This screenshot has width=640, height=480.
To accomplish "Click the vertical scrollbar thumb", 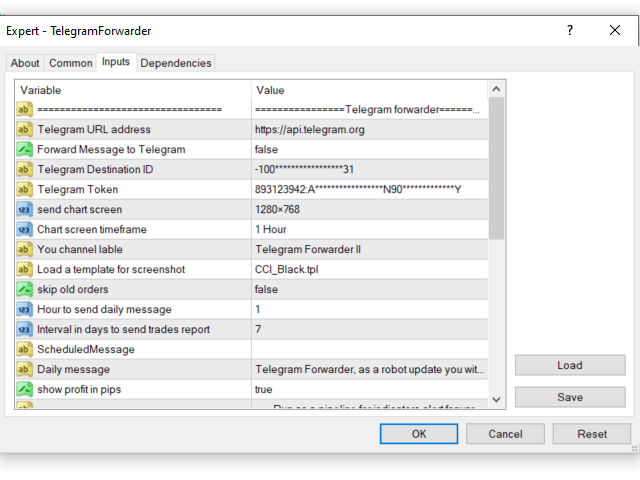I will point(496,169).
